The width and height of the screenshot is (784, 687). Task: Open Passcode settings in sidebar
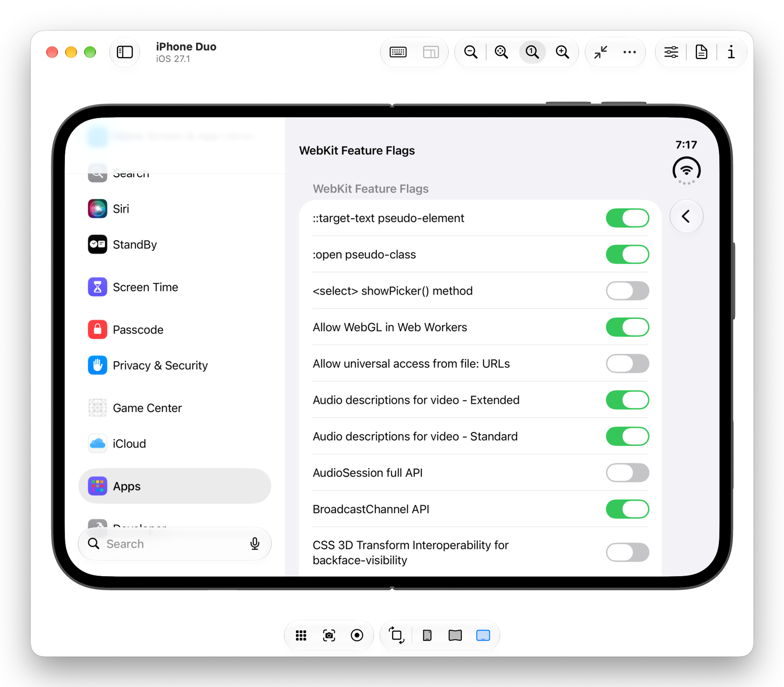click(x=175, y=329)
